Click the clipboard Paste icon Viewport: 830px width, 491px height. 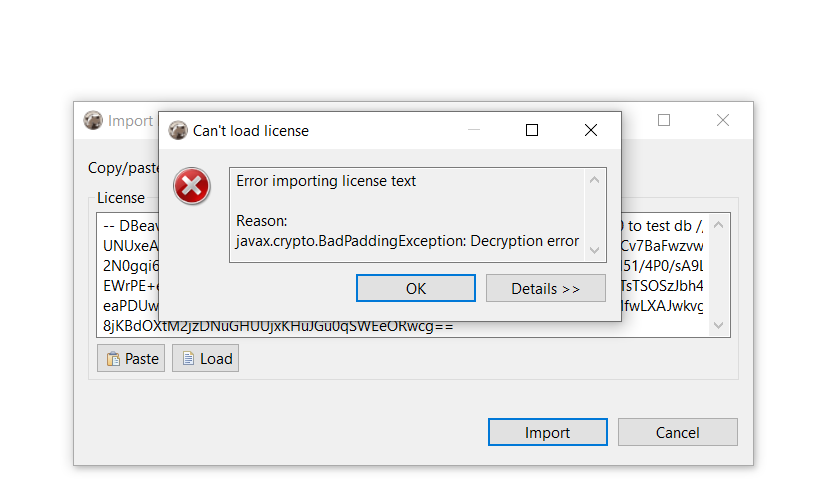(x=113, y=359)
